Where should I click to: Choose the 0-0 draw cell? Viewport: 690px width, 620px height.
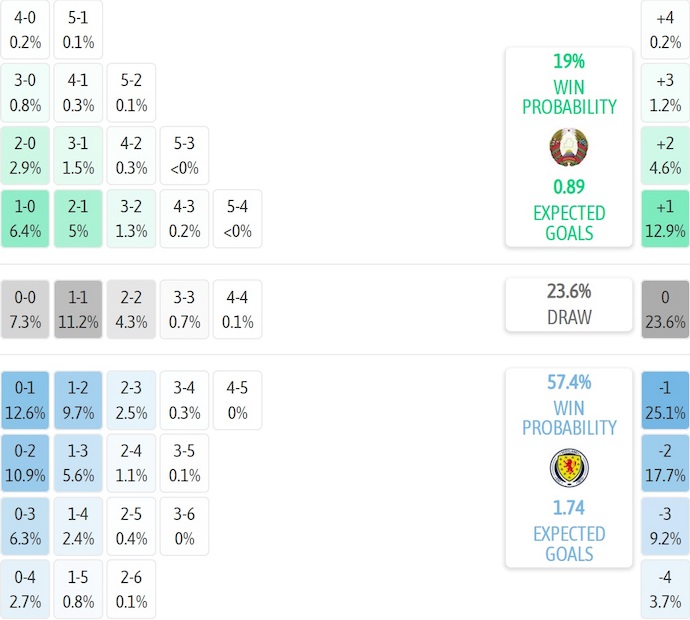[x=25, y=309]
